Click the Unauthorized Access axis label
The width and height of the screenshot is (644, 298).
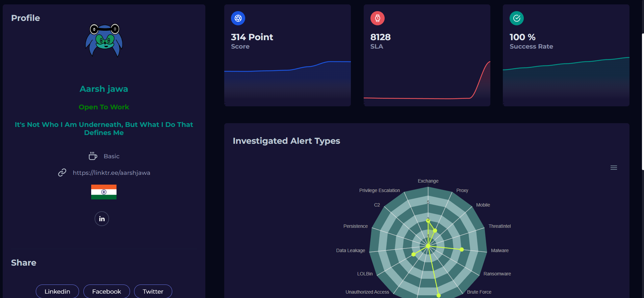pyautogui.click(x=367, y=292)
